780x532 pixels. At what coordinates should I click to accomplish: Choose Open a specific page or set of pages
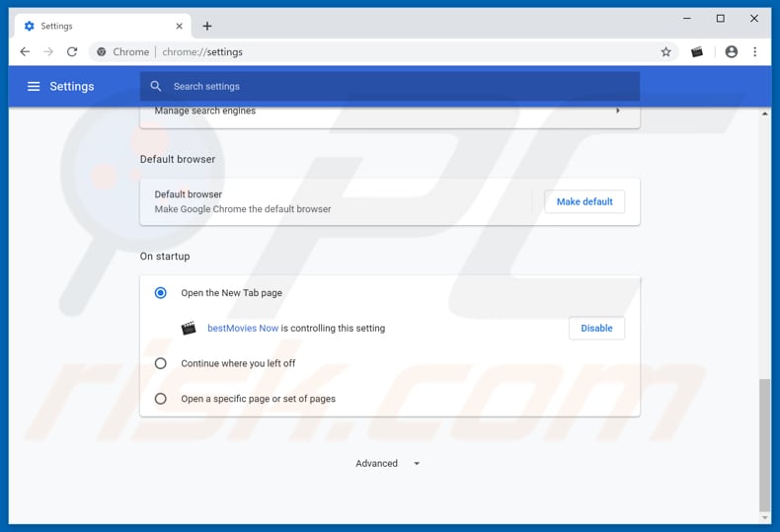(161, 399)
